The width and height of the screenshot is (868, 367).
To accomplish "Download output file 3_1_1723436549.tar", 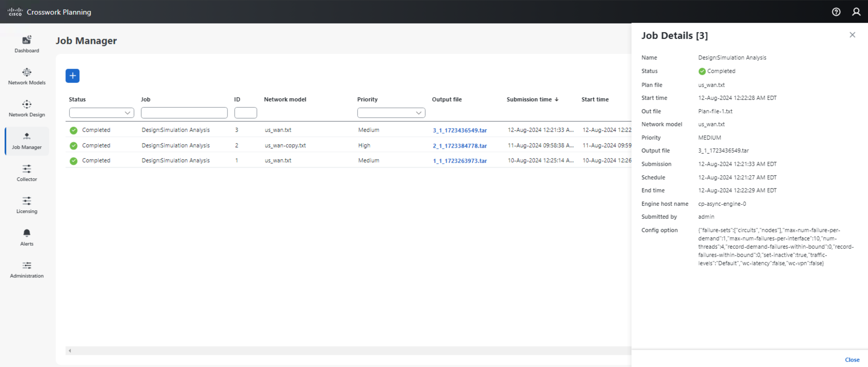I will [459, 130].
